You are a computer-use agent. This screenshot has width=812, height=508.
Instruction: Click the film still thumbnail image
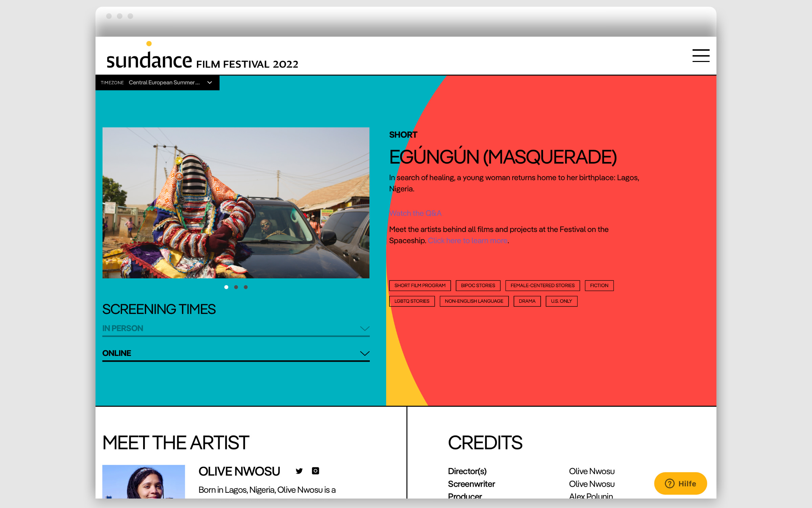(236, 203)
